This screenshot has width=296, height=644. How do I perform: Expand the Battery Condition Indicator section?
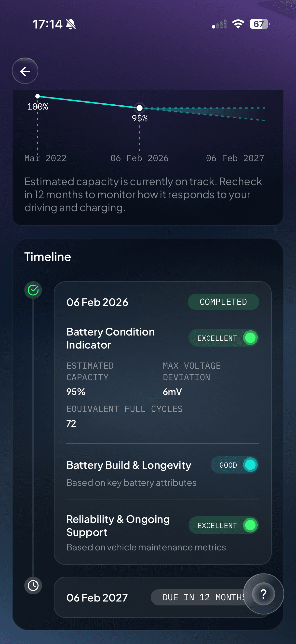[110, 338]
